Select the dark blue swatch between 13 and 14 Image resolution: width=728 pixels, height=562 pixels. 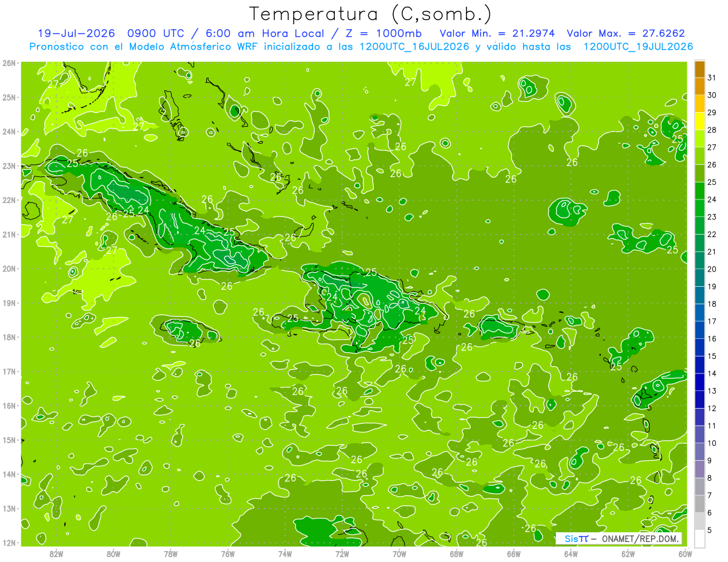pyautogui.click(x=700, y=382)
